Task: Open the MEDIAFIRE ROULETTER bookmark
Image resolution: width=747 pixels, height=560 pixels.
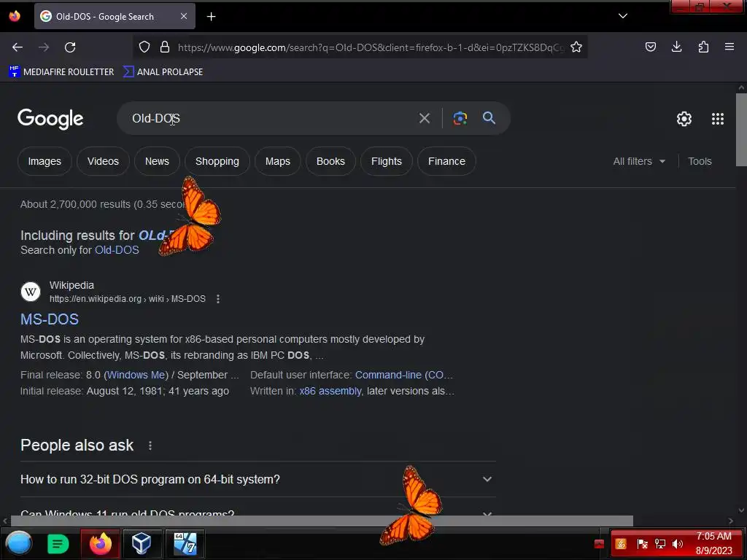Action: pyautogui.click(x=61, y=72)
